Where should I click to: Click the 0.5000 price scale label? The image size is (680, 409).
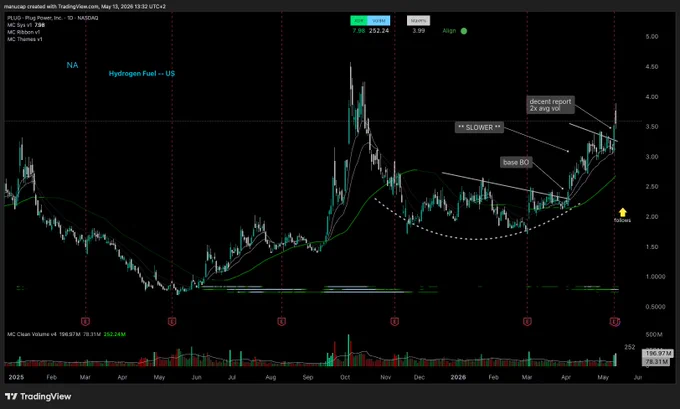coord(655,307)
